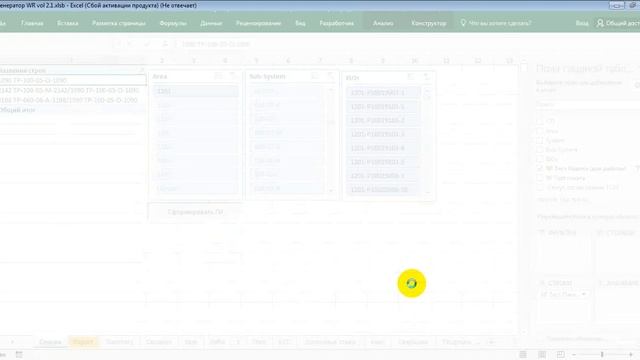
Task: Open the Вставка ribbon tab
Action: 67,23
